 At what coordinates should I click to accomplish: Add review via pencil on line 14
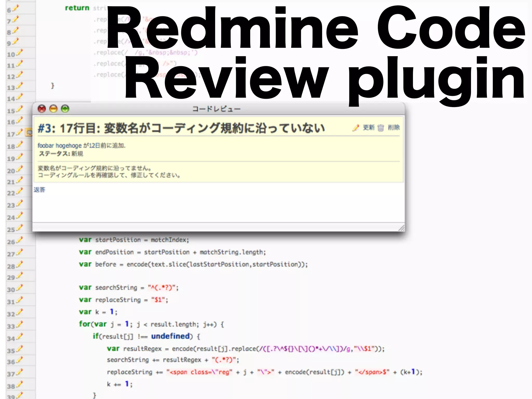tap(19, 97)
